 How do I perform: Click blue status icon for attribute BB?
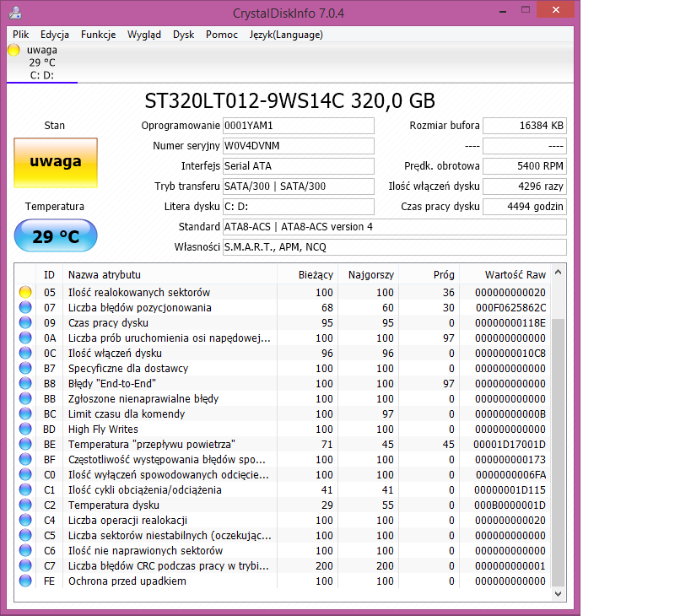point(25,399)
